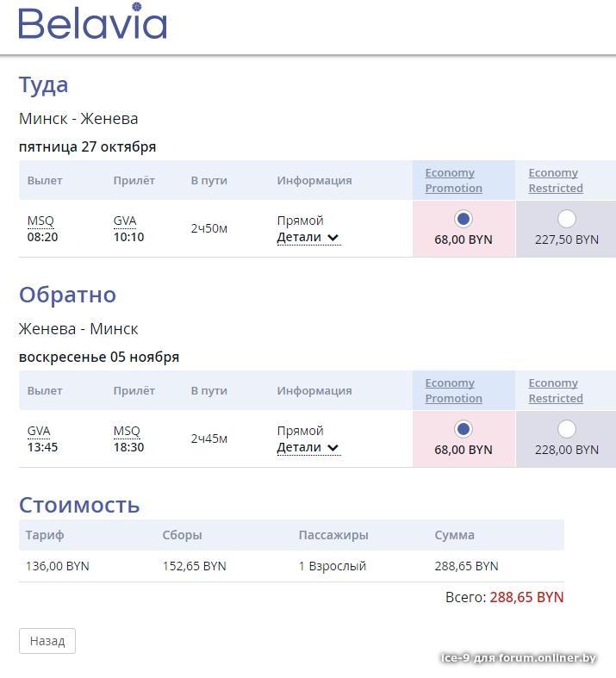Viewport: 616px width, 678px height.
Task: Click MSQ departure code of 08:20 flight
Action: tap(40, 221)
